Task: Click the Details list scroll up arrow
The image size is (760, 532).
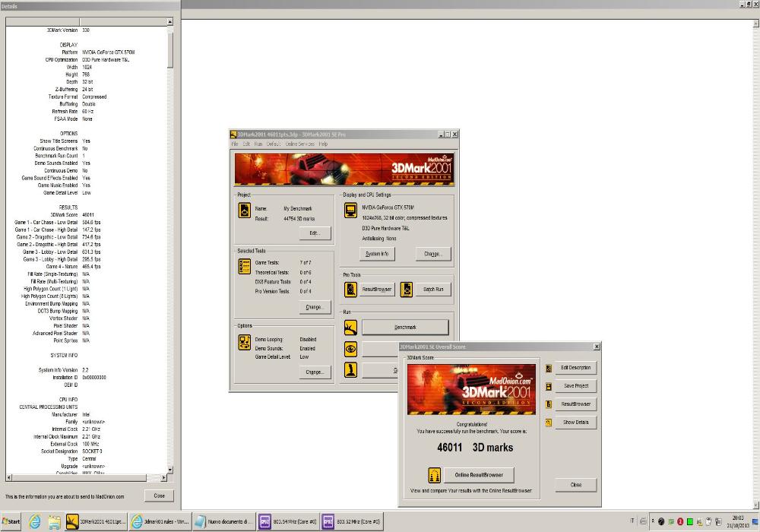Action: click(x=170, y=22)
